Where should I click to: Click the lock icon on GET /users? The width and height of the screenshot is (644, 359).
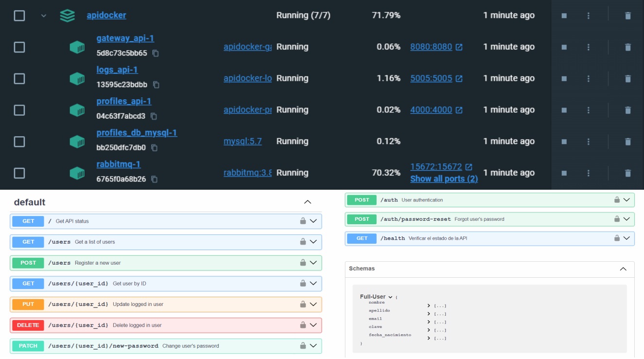(303, 241)
